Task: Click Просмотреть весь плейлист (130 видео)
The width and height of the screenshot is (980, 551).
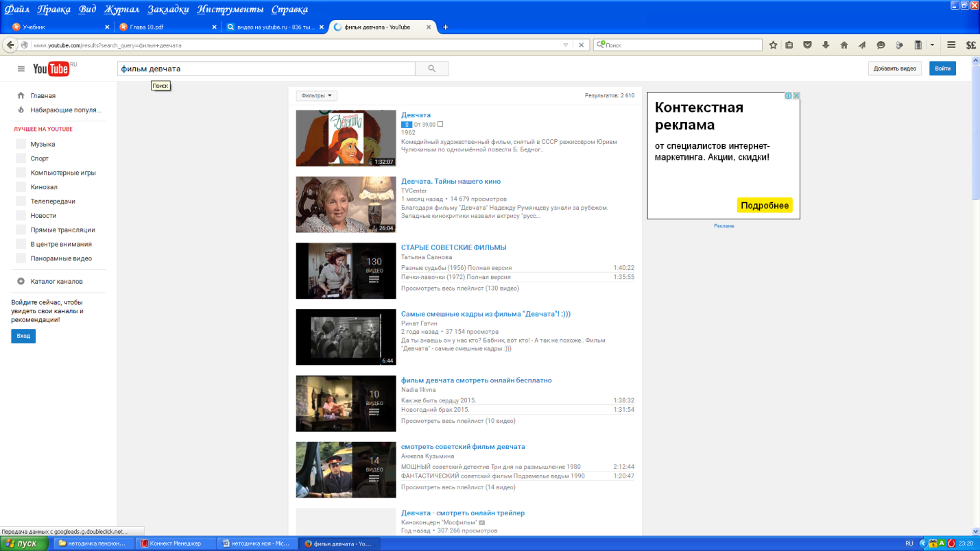Action: (x=459, y=289)
